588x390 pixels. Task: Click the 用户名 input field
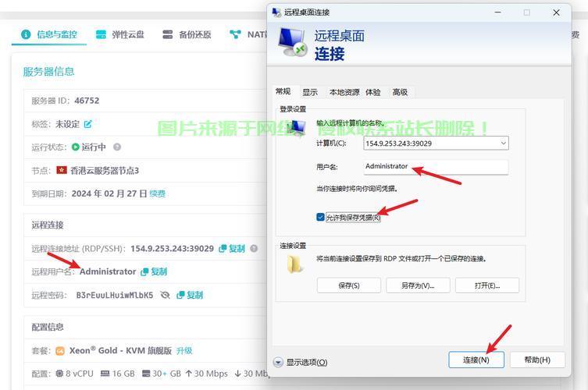(x=436, y=167)
